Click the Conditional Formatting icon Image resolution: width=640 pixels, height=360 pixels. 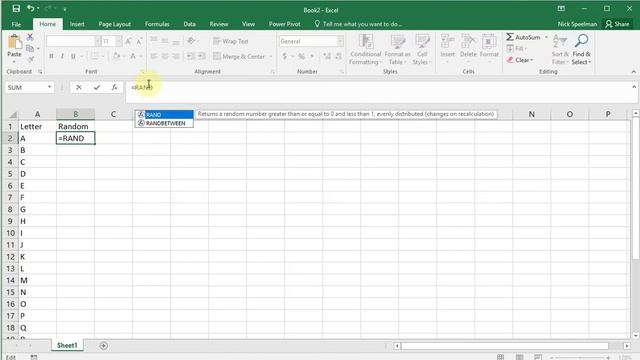pos(366,42)
